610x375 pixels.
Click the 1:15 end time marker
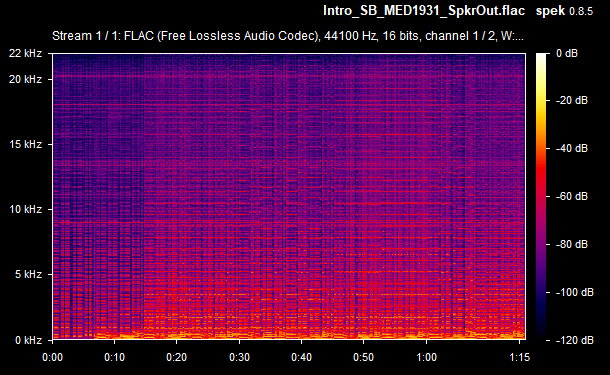click(520, 357)
